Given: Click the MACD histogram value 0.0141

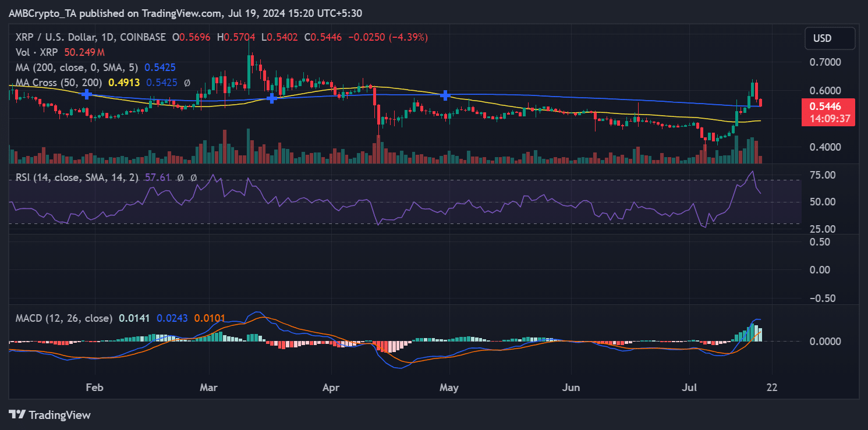Looking at the screenshot, I should click(134, 318).
